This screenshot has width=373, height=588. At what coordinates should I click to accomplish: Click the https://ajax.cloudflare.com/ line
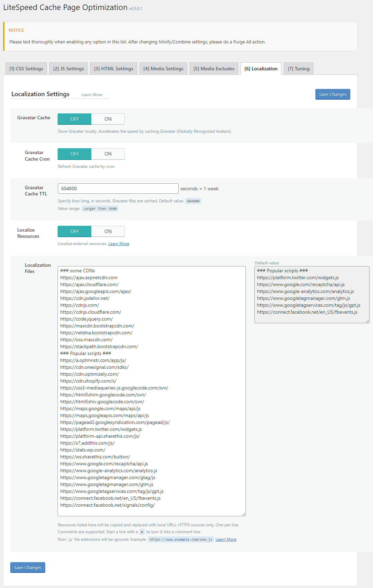click(x=89, y=284)
